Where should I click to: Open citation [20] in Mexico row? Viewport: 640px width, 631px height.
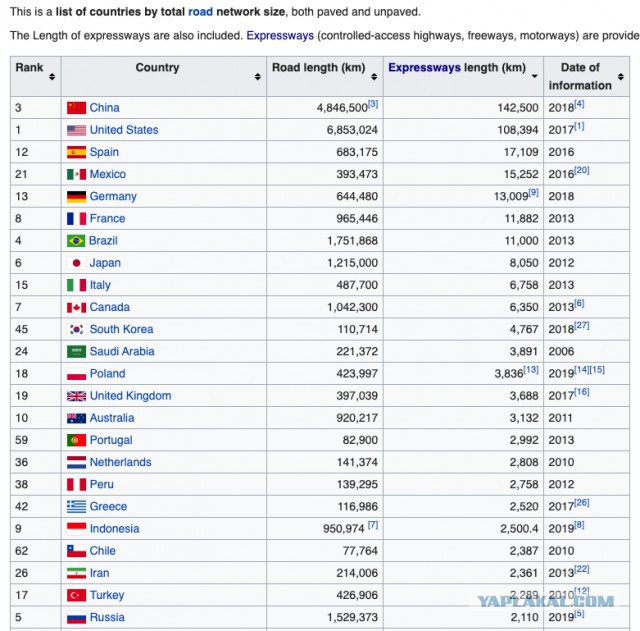(x=582, y=170)
